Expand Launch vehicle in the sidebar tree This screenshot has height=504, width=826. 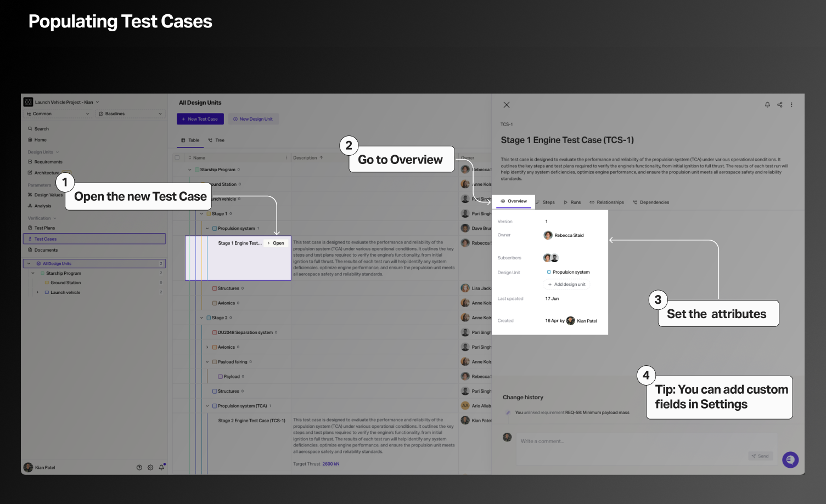point(37,292)
